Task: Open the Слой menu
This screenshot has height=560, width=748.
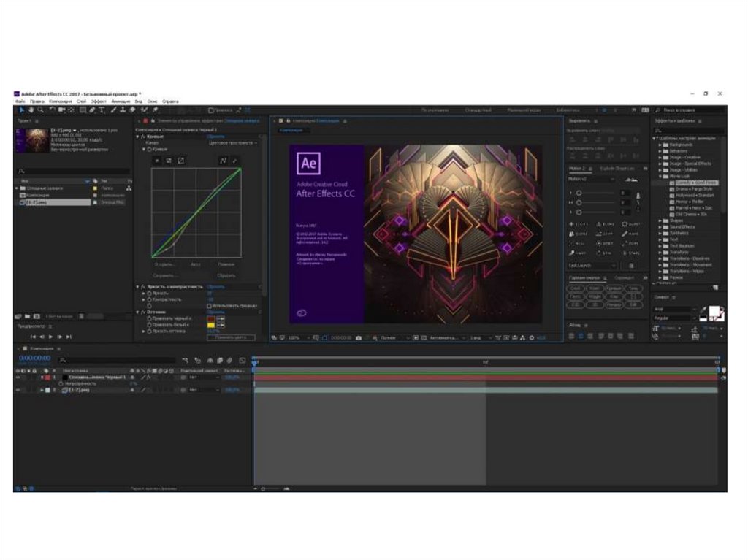Action: click(82, 101)
